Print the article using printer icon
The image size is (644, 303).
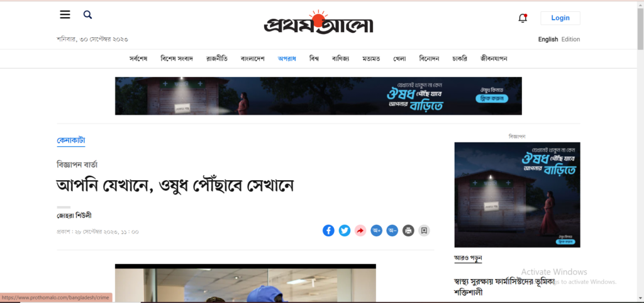pyautogui.click(x=408, y=231)
